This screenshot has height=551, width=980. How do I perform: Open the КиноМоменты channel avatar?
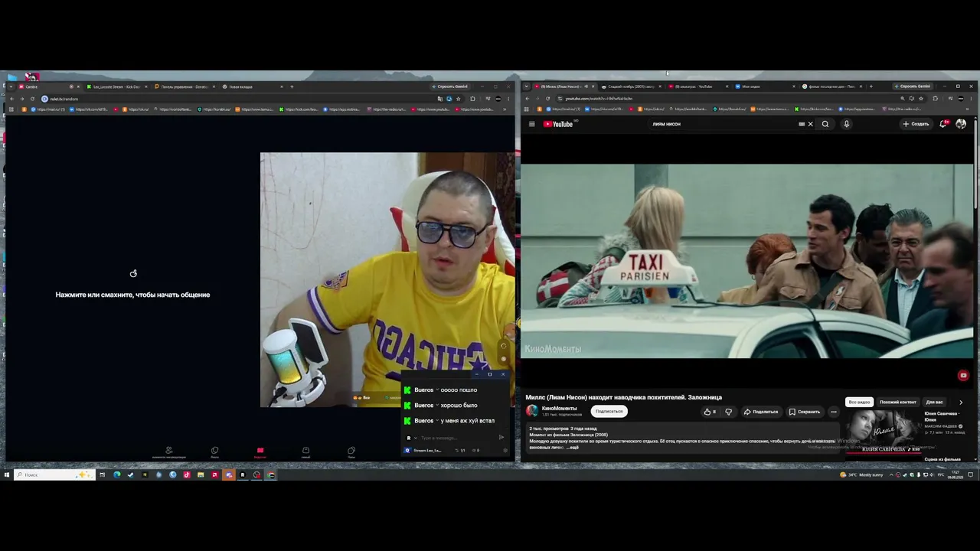pyautogui.click(x=532, y=411)
